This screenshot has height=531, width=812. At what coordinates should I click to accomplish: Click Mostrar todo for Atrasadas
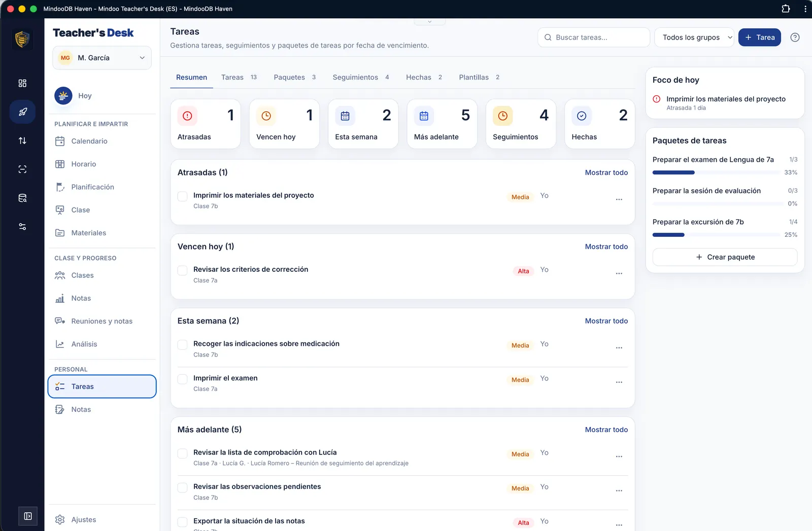606,172
